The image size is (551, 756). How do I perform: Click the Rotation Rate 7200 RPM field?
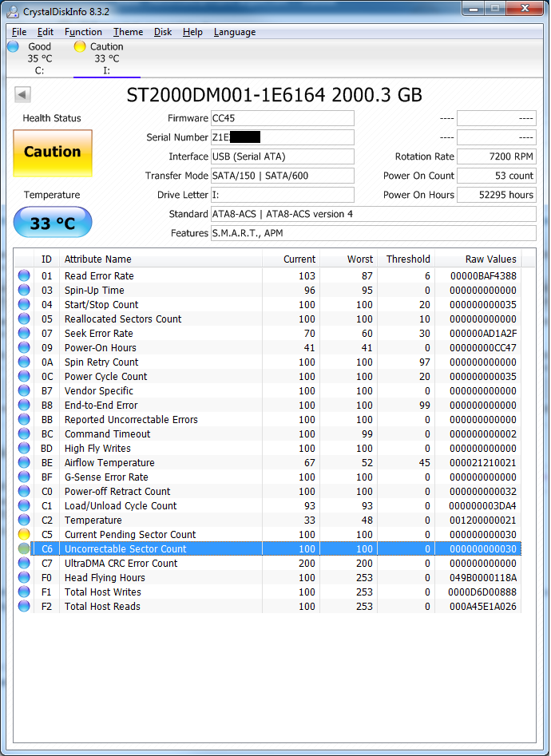click(497, 156)
